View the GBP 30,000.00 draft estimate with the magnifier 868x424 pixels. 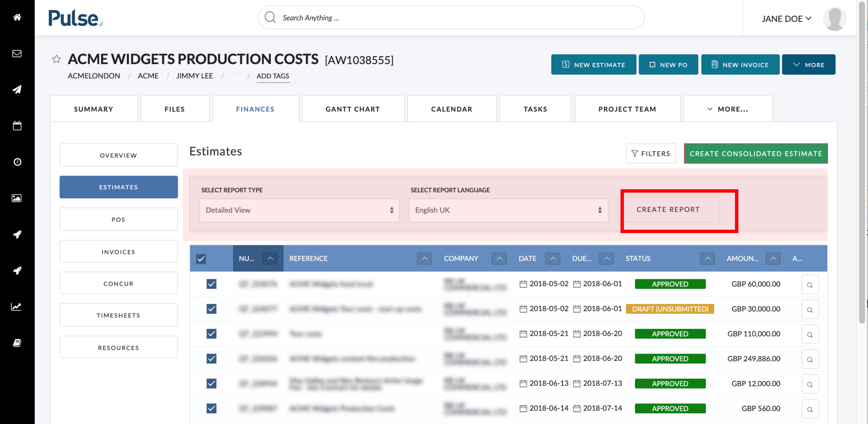coord(810,310)
